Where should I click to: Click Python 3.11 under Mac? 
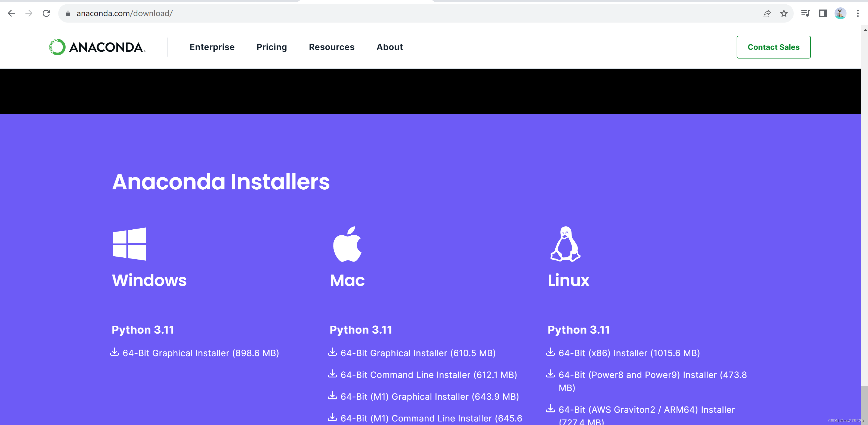point(361,329)
